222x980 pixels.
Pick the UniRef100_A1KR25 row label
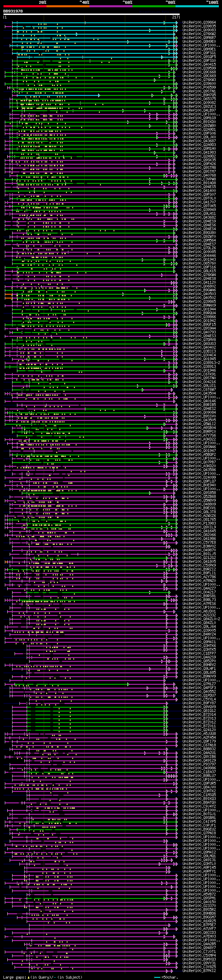coord(199,921)
